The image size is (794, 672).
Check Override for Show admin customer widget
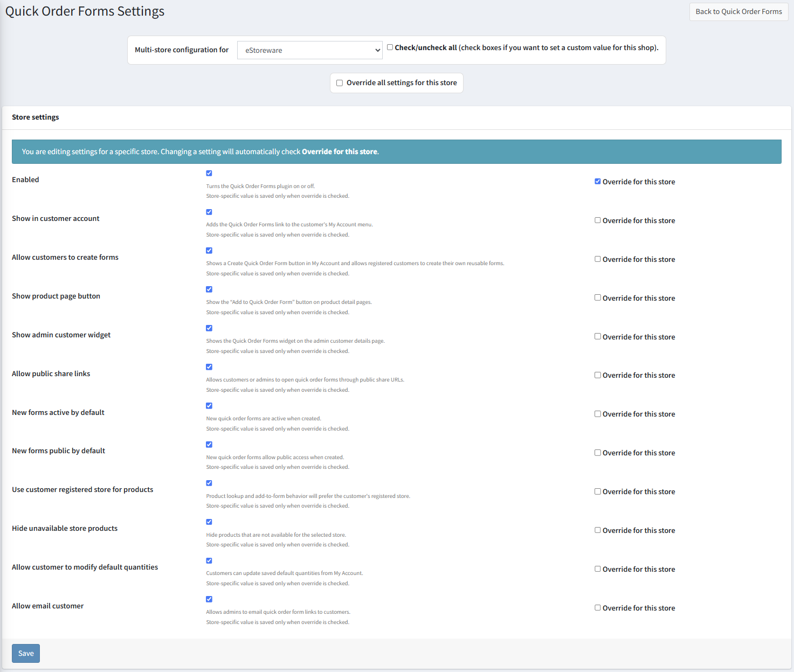598,336
